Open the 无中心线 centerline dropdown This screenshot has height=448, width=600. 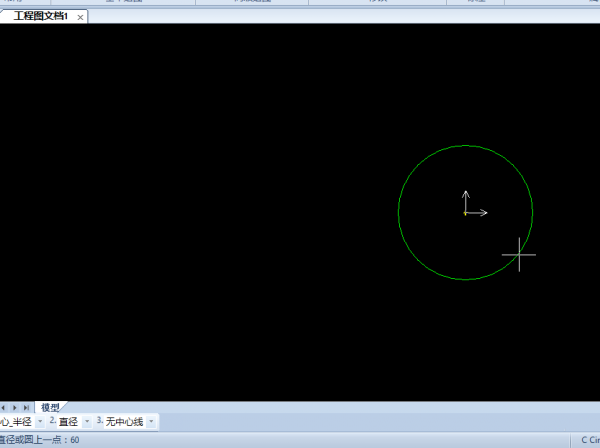pyautogui.click(x=151, y=422)
